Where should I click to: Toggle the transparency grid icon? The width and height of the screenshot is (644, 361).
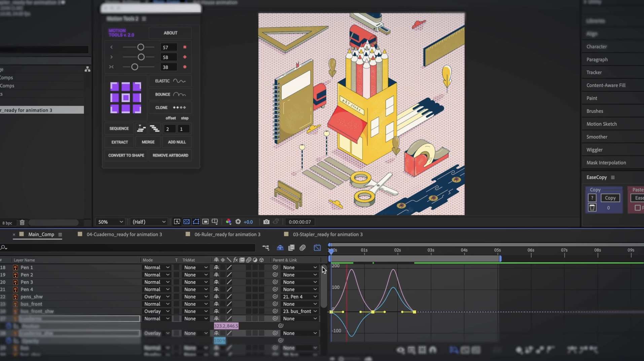click(186, 222)
